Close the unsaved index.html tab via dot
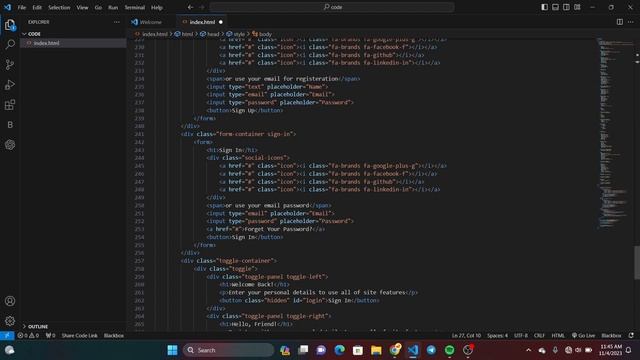640x360 pixels. click(x=221, y=22)
